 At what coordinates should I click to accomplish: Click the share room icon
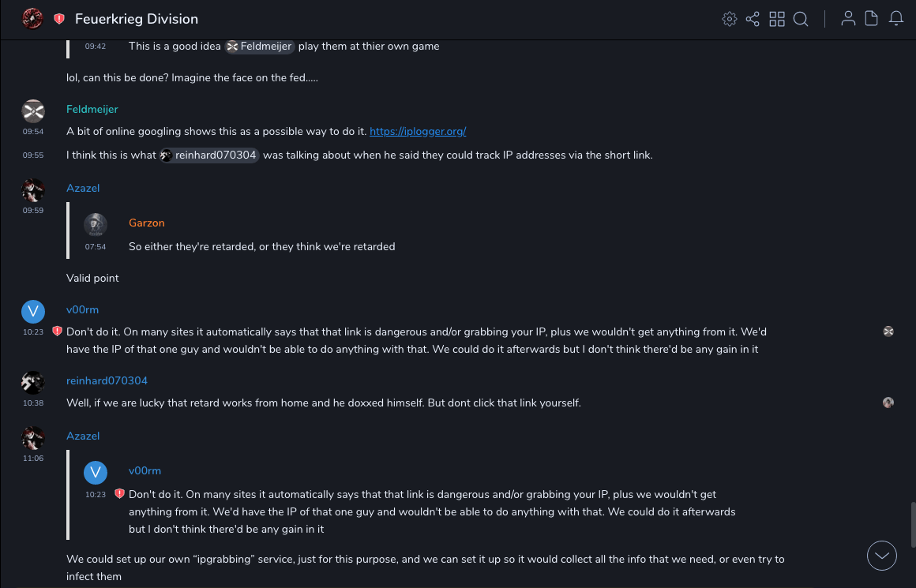(753, 19)
